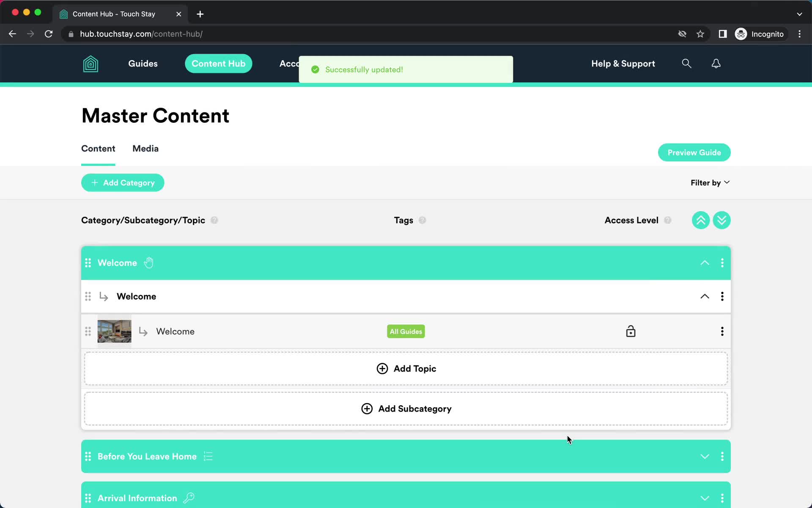812x508 pixels.
Task: Collapse the Welcome category section
Action: pyautogui.click(x=705, y=263)
